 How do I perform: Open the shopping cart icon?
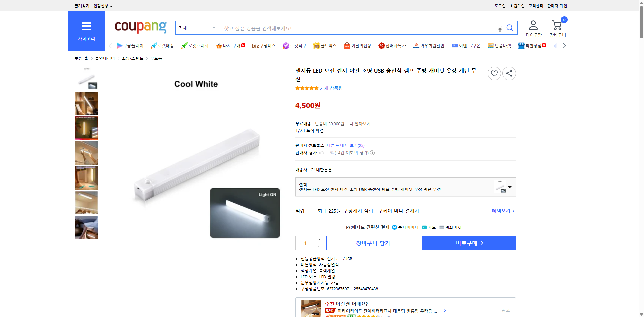click(x=557, y=25)
